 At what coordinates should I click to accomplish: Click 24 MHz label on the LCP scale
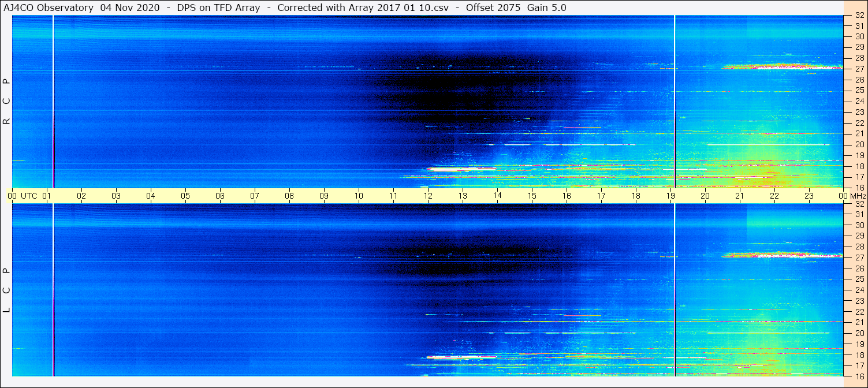click(859, 290)
